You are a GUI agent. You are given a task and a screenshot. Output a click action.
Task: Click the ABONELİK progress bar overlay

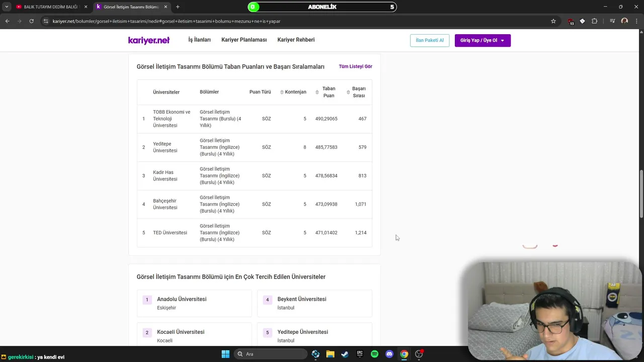322,7
